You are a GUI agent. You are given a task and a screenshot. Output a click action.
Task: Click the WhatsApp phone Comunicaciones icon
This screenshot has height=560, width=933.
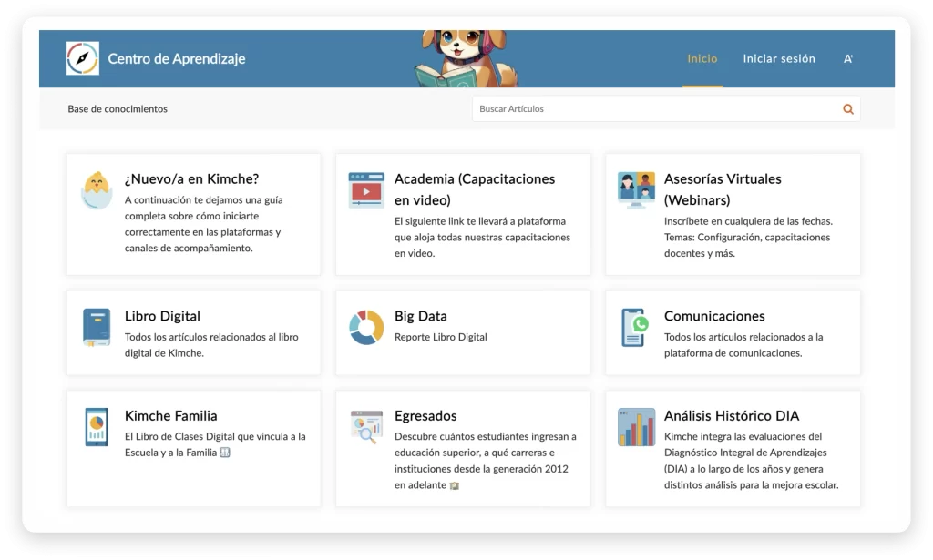coord(635,327)
